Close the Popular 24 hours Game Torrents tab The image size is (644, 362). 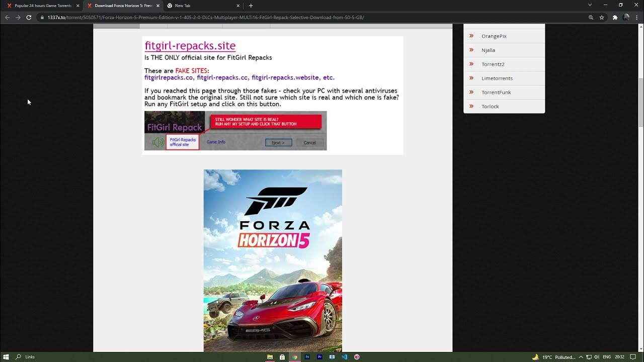click(77, 6)
